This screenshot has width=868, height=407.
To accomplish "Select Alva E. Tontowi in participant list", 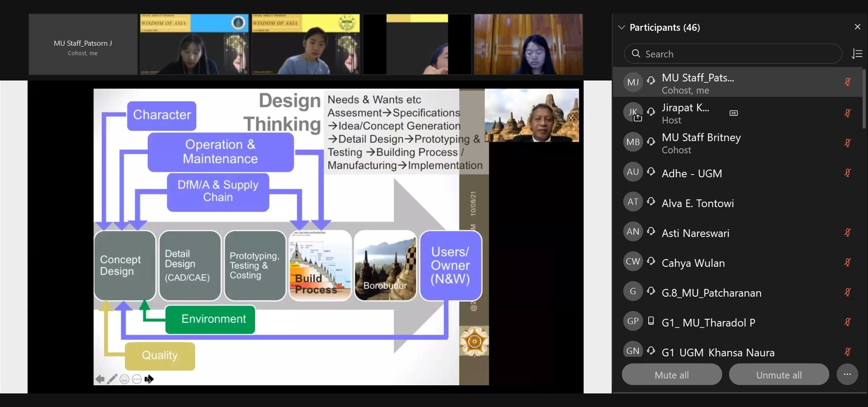I will click(698, 203).
